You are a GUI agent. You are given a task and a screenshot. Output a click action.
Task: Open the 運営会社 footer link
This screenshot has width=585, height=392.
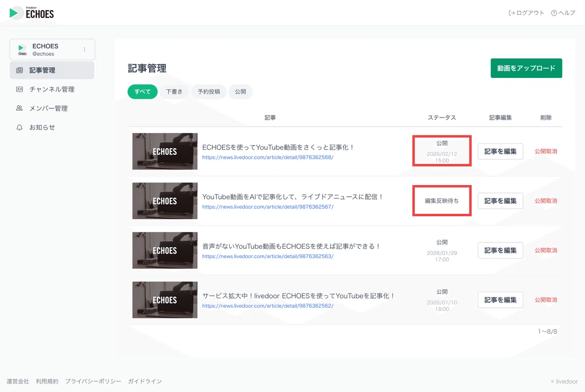(18, 381)
